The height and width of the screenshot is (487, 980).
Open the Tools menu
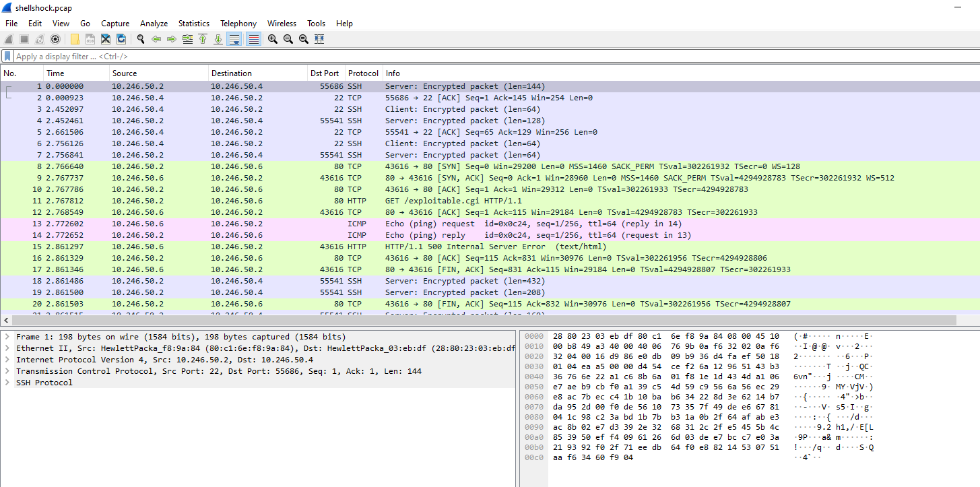point(317,23)
